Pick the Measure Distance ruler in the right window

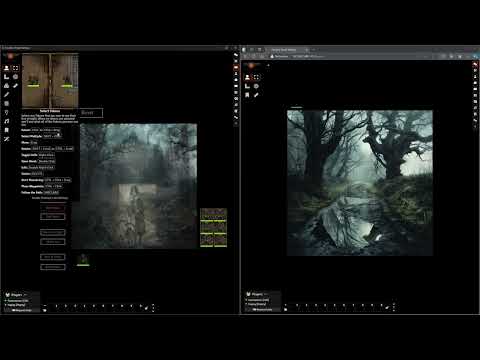(x=256, y=95)
